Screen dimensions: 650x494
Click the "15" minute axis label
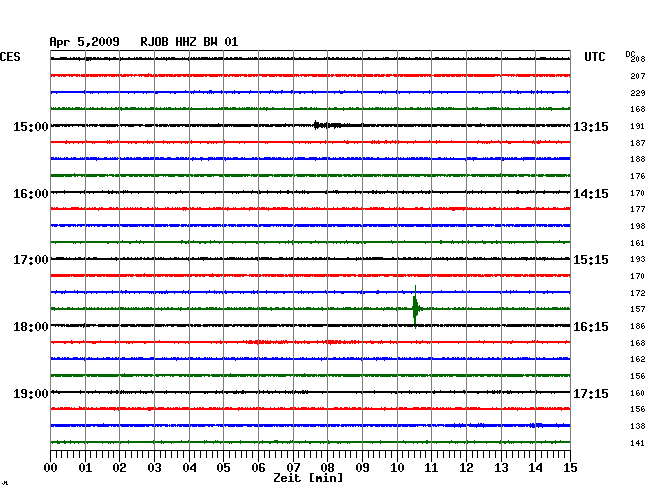(x=570, y=467)
